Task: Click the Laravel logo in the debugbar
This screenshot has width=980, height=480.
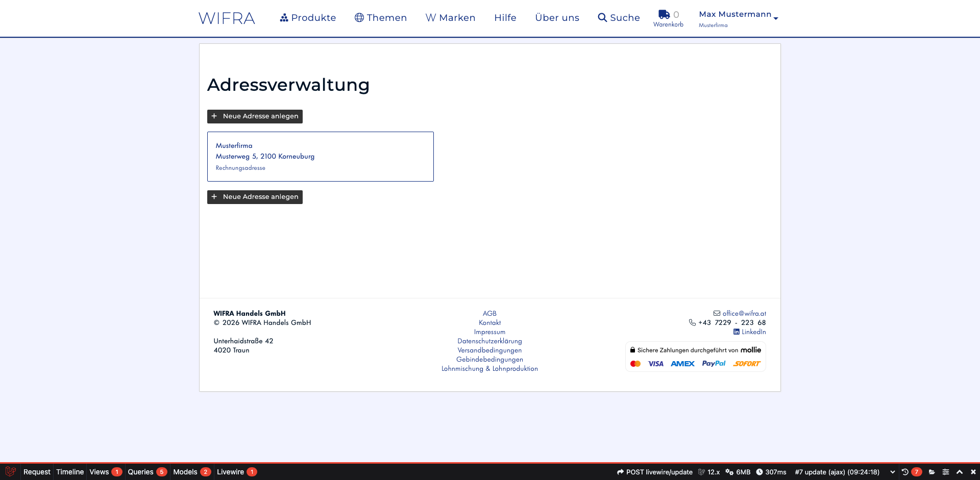Action: tap(10, 472)
